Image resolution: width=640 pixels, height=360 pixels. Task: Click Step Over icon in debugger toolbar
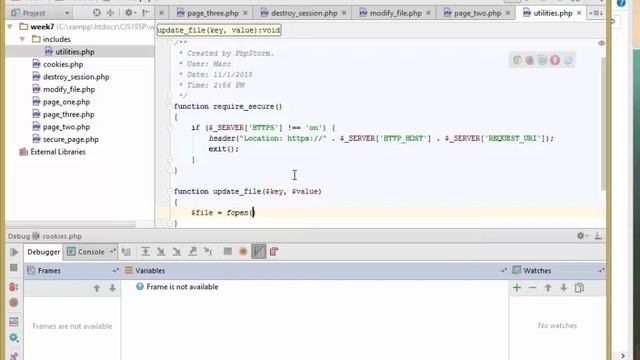(145, 252)
